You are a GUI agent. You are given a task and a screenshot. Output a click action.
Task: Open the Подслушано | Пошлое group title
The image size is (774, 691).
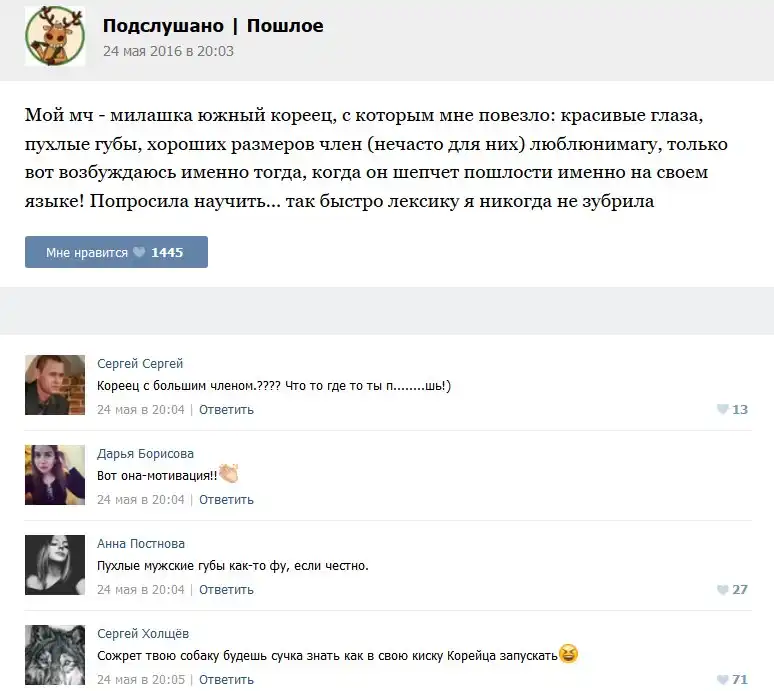pos(213,26)
